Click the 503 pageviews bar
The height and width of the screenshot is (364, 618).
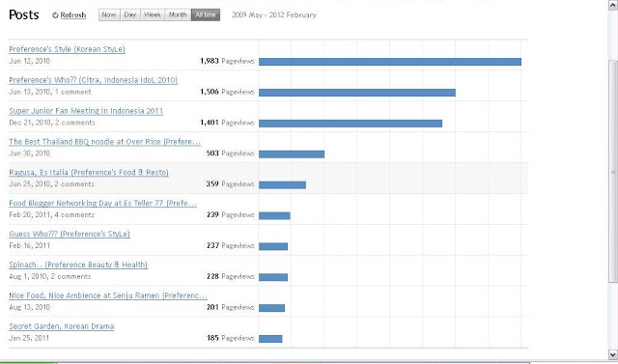tap(292, 154)
